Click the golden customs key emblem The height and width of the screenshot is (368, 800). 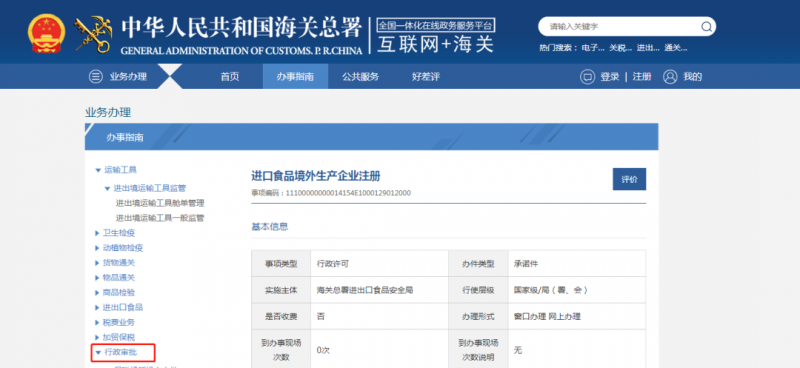tap(93, 34)
